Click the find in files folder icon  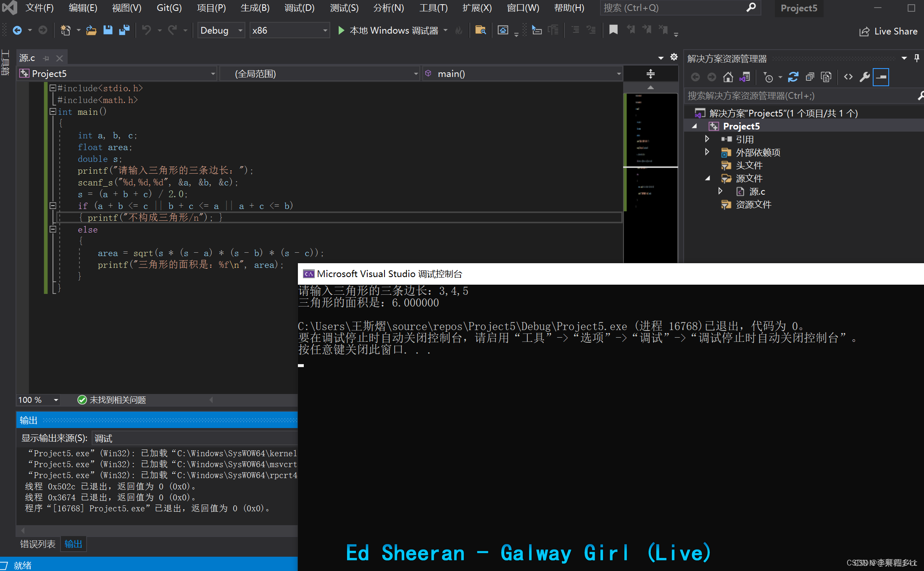[x=480, y=30]
